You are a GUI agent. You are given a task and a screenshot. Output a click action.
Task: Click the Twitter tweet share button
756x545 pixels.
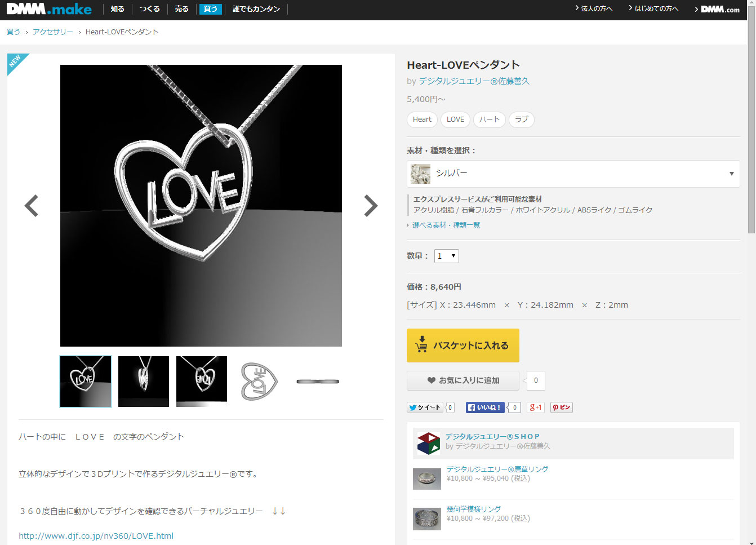coord(425,407)
